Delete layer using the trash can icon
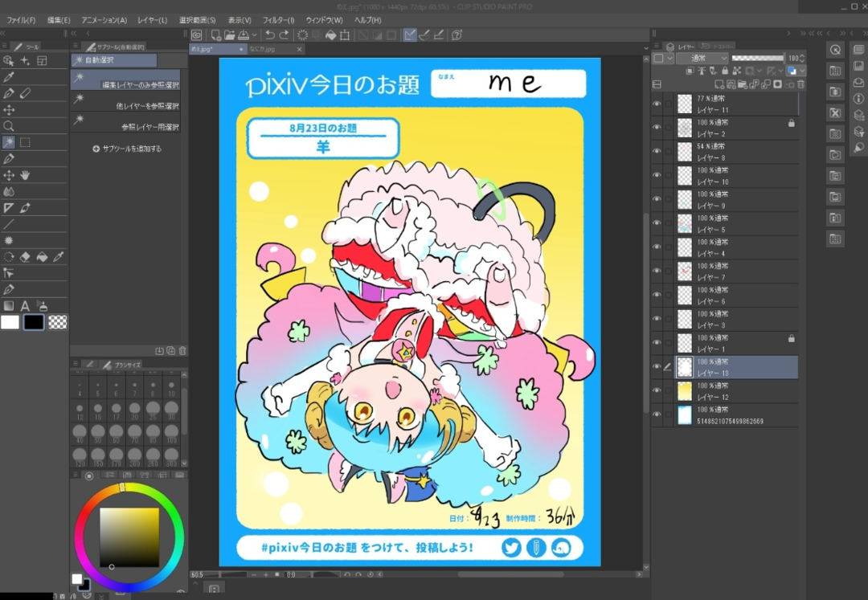The image size is (868, 600). pos(800,84)
